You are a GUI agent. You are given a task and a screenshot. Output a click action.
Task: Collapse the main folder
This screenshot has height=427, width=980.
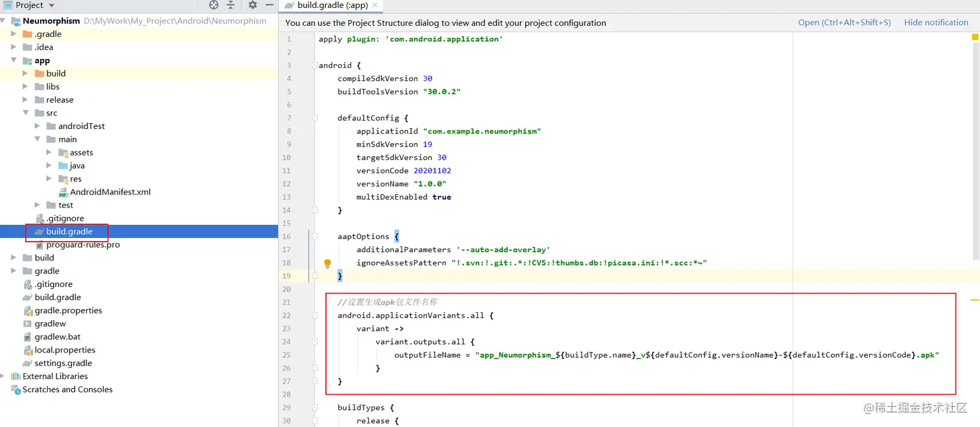pos(38,139)
